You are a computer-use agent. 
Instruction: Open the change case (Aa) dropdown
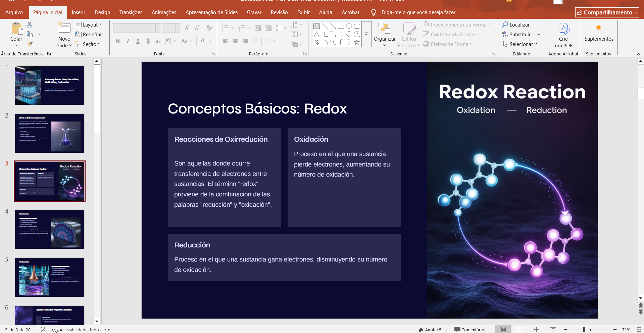(x=187, y=41)
